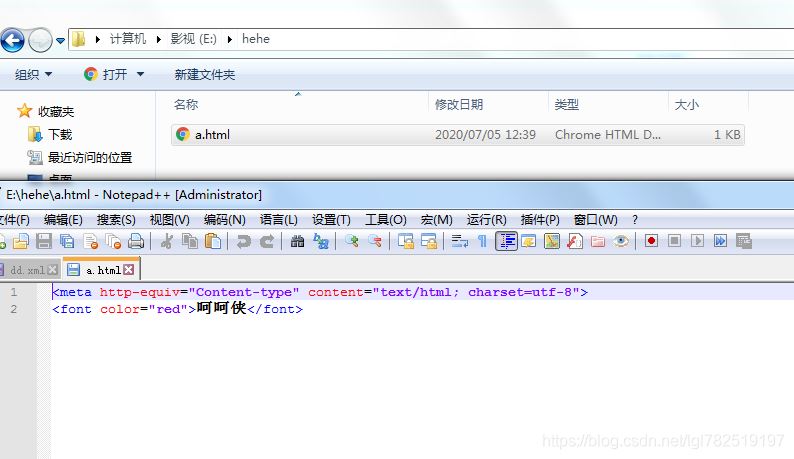
Task: Open the 插件(P) menu
Action: [x=540, y=220]
